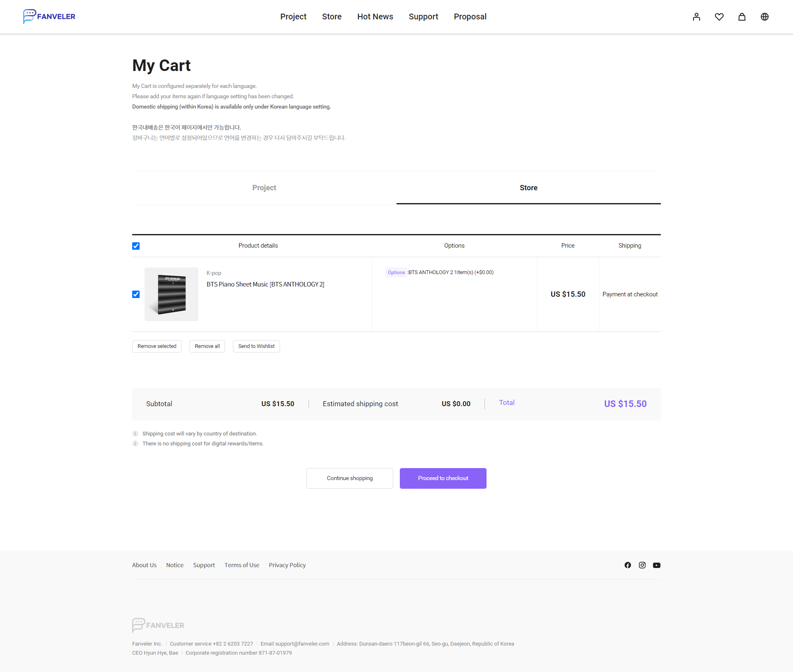Uncheck the BTS Piano Sheet Music item checkbox
This screenshot has height=672, width=793.
point(136,294)
